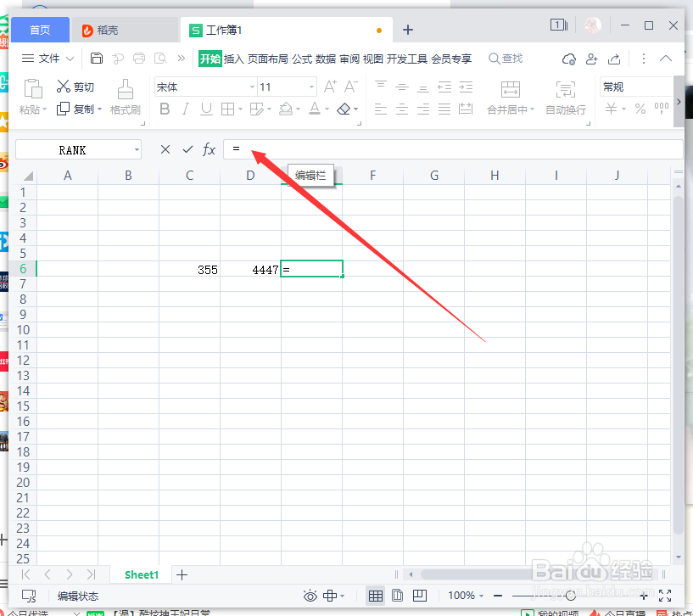The height and width of the screenshot is (616, 693).
Task: Open the 开发工具 ribbon tab
Action: pyautogui.click(x=406, y=59)
